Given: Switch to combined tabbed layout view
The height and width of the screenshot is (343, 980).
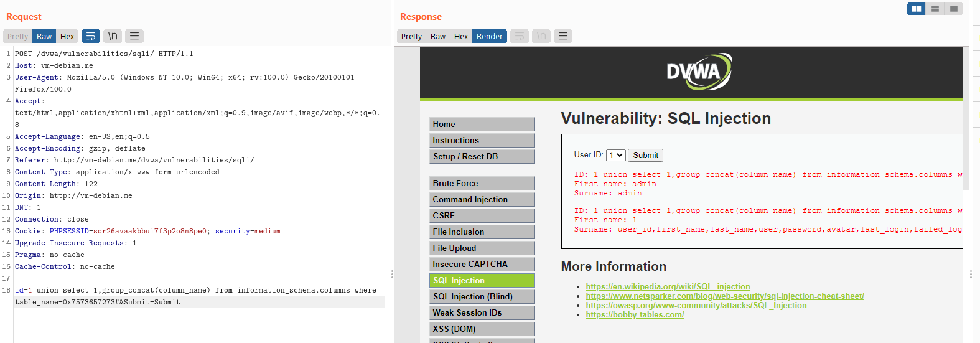Looking at the screenshot, I should (x=953, y=9).
